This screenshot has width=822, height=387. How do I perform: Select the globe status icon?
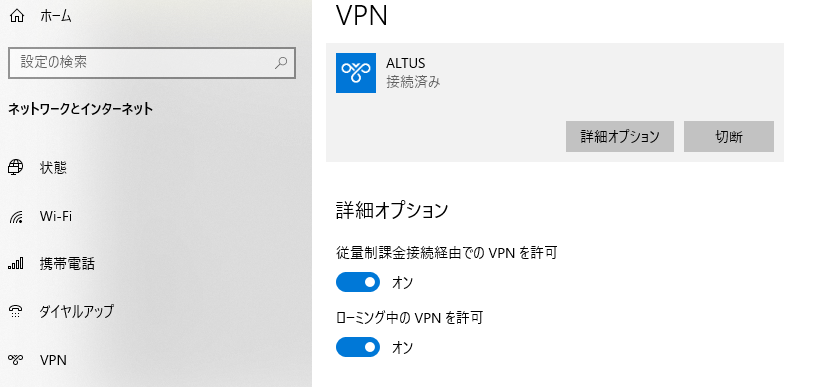point(16,168)
